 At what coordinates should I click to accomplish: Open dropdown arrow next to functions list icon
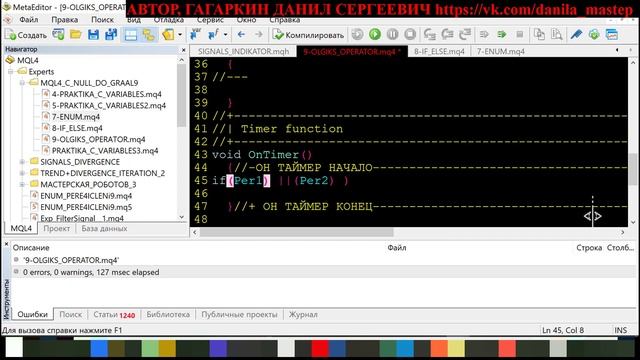225,35
